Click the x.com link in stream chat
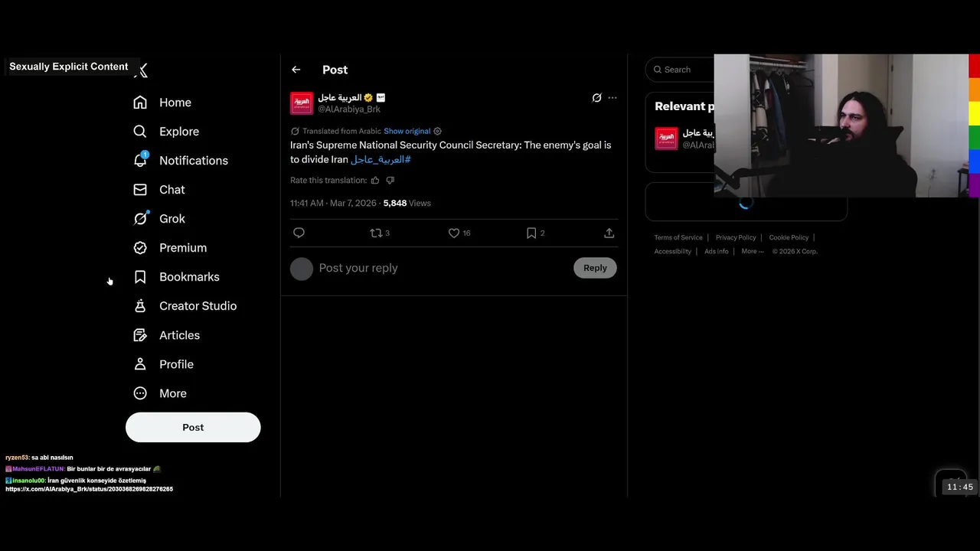This screenshot has height=551, width=980. tap(89, 489)
